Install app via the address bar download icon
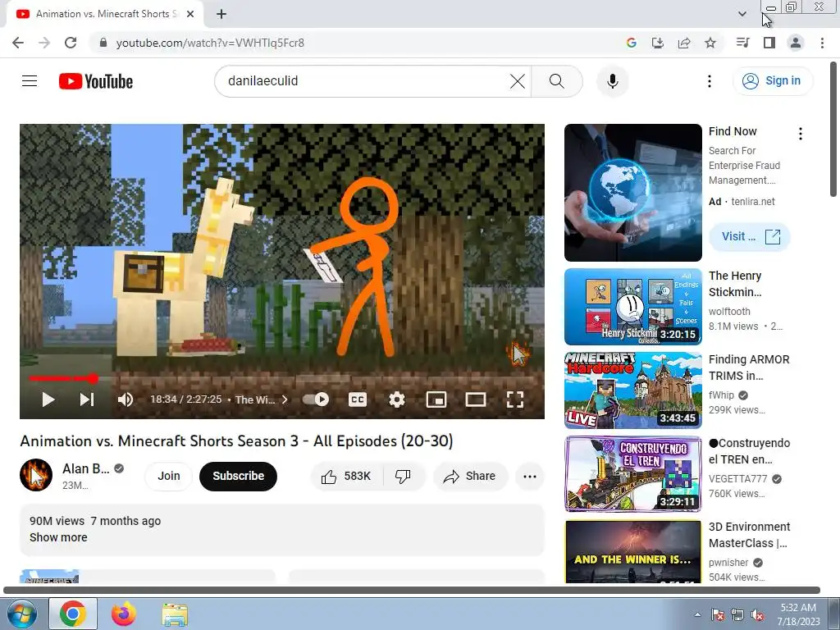The image size is (840, 630). (658, 43)
